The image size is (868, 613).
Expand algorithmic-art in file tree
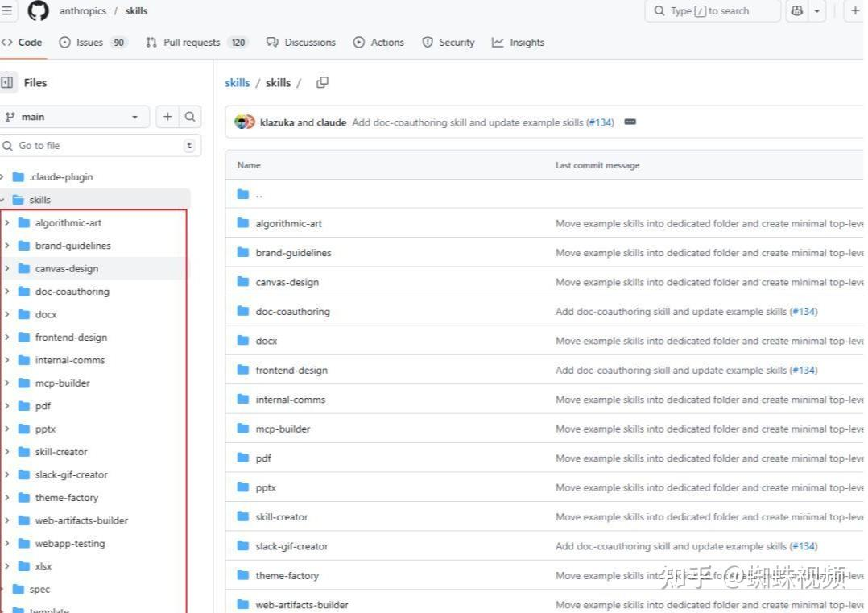[6, 222]
